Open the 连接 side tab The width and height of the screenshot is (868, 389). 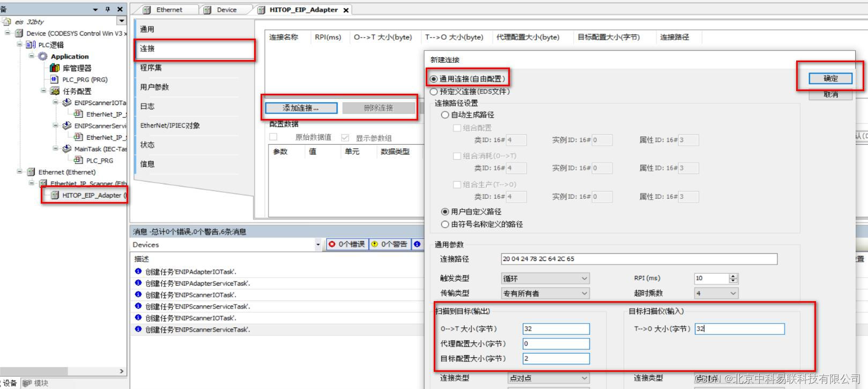point(194,49)
